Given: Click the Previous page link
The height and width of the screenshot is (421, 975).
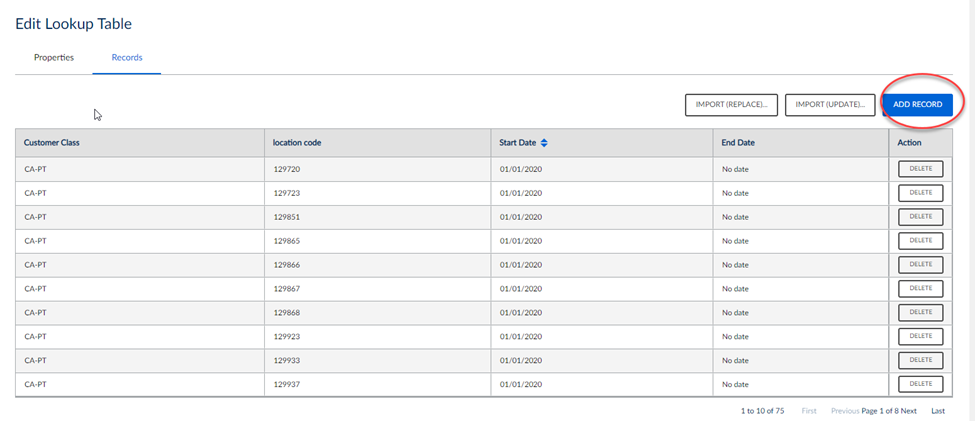Looking at the screenshot, I should point(845,411).
